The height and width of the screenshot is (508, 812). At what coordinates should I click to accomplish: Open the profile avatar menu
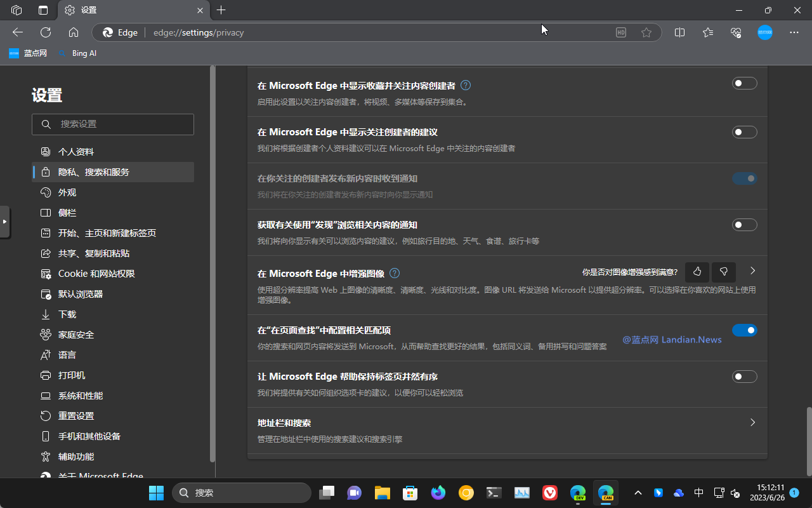tap(765, 32)
